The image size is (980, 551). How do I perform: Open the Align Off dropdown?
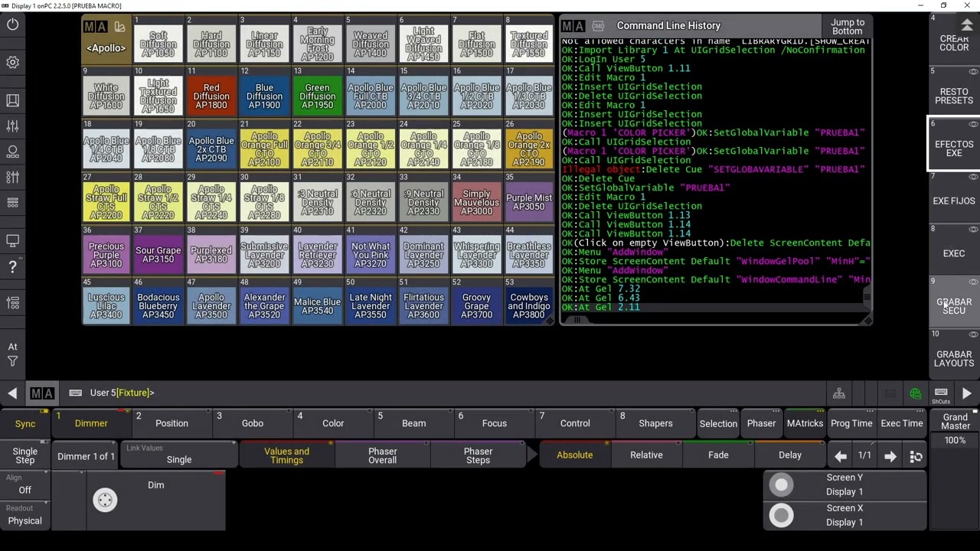click(x=25, y=484)
